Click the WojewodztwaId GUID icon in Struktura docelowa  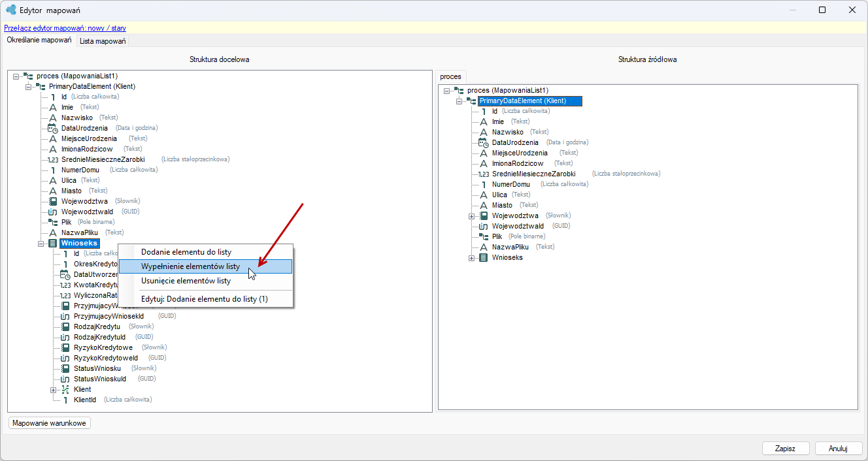point(54,212)
